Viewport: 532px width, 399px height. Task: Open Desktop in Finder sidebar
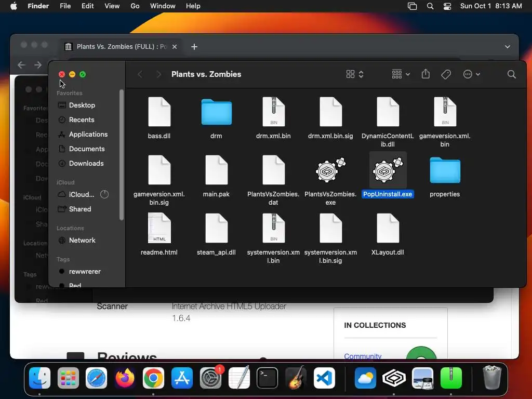click(82, 105)
